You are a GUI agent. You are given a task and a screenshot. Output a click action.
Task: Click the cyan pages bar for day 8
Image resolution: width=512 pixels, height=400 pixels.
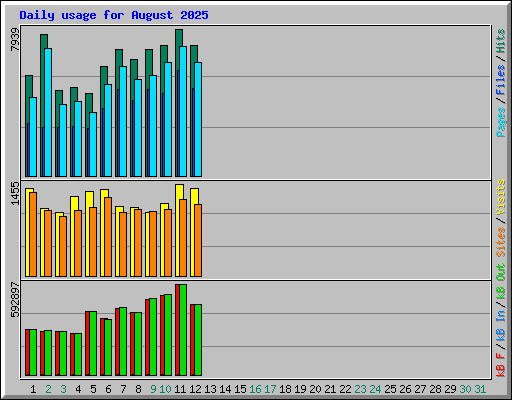(x=138, y=128)
